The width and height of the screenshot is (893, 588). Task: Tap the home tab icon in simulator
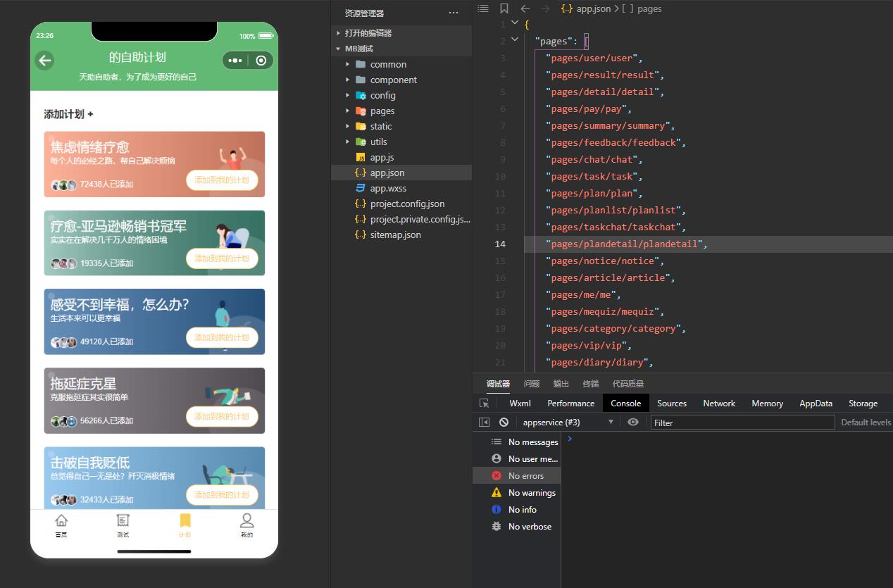tap(61, 521)
